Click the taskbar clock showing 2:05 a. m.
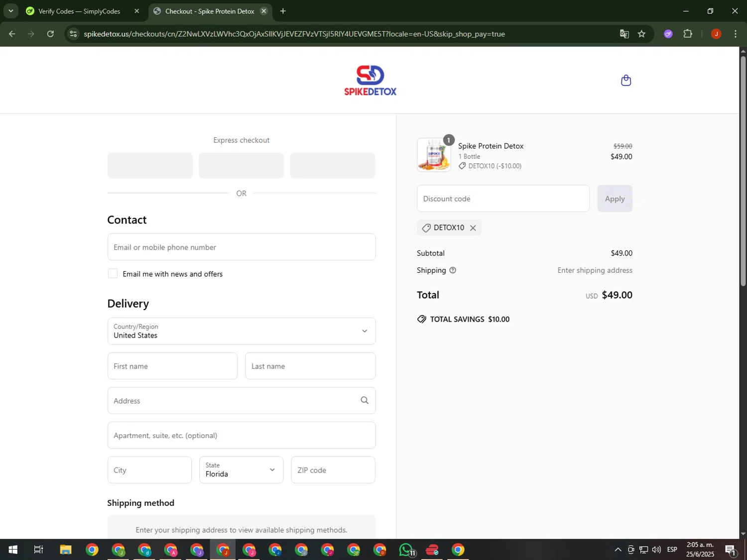Image resolution: width=747 pixels, height=560 pixels. click(x=700, y=550)
